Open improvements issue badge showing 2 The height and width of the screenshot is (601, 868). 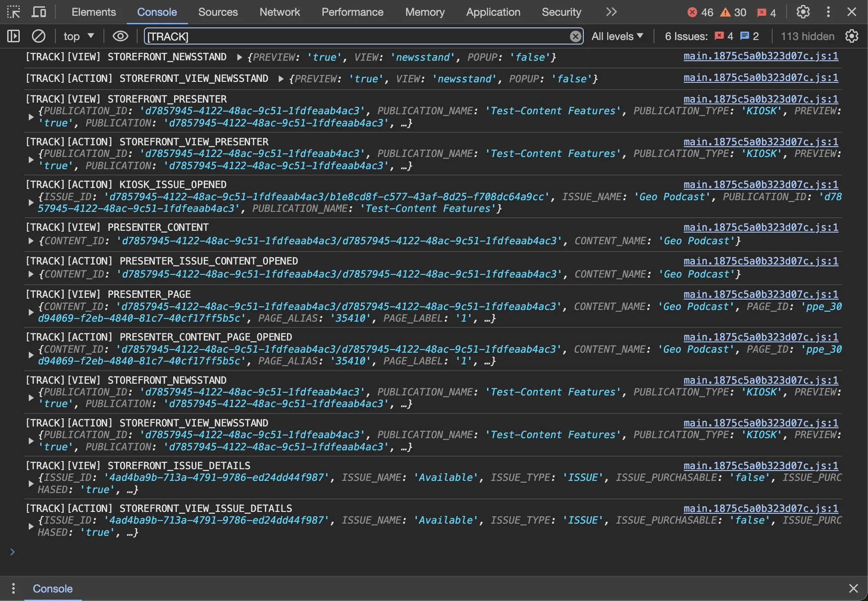750,36
